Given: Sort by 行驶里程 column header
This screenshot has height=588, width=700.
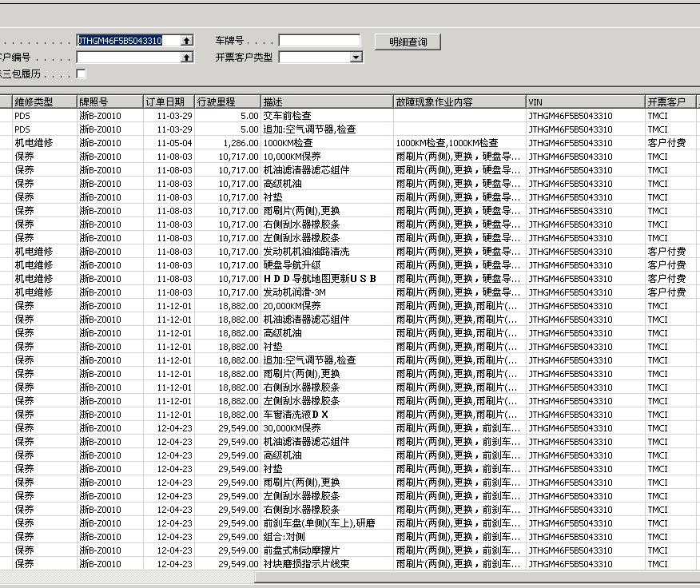Looking at the screenshot, I should pyautogui.click(x=228, y=101).
